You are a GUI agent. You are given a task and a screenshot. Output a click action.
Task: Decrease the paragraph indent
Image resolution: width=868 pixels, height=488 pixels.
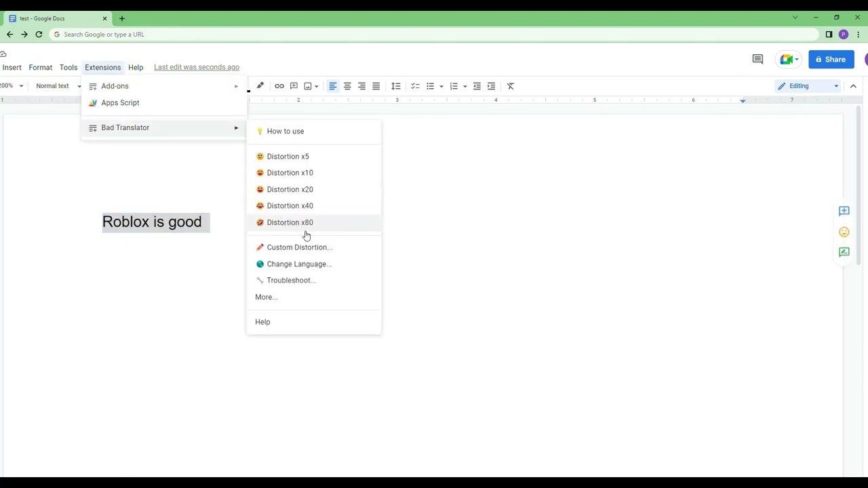coord(477,86)
